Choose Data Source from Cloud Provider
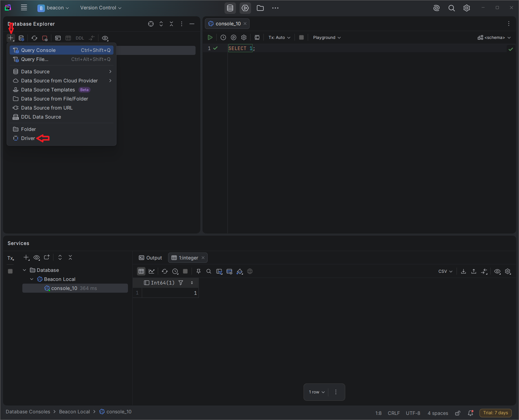 coord(62,81)
